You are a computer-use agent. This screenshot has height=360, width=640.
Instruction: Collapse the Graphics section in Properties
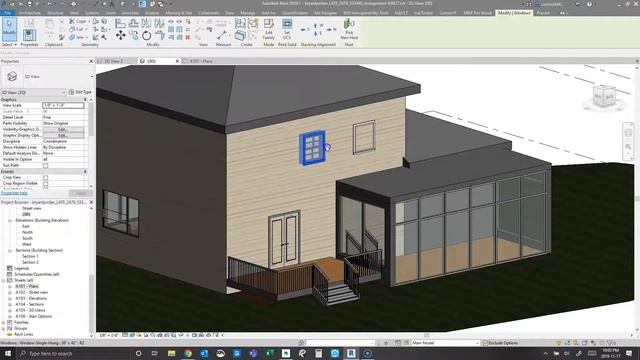(x=85, y=100)
